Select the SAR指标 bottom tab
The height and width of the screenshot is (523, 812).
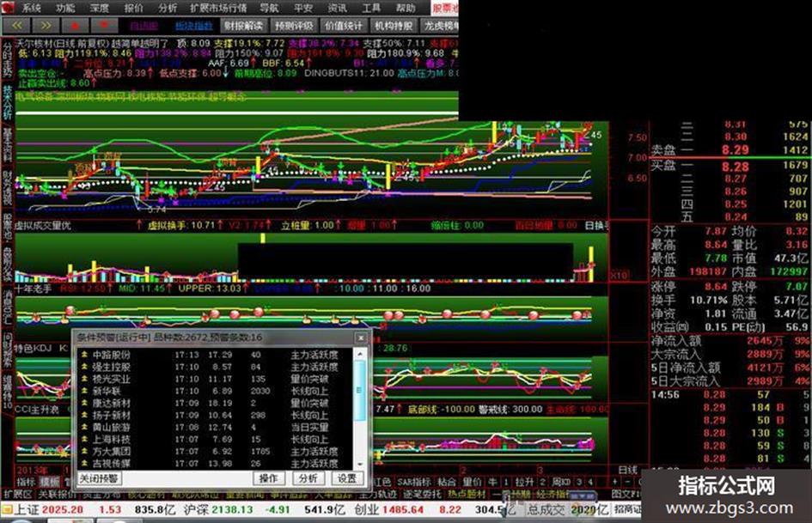(414, 482)
